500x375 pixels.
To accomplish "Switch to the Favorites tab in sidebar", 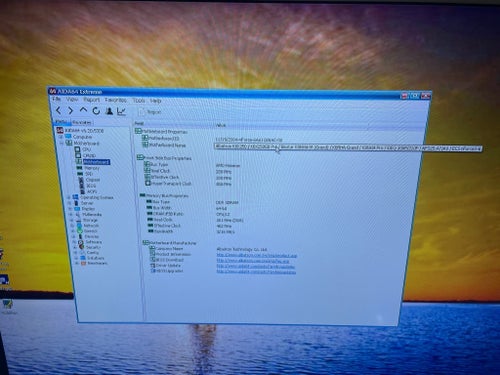I will coord(82,122).
